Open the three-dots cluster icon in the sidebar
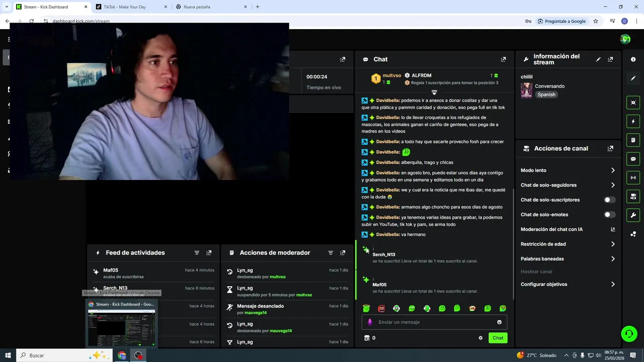644x362 pixels. pyautogui.click(x=633, y=234)
